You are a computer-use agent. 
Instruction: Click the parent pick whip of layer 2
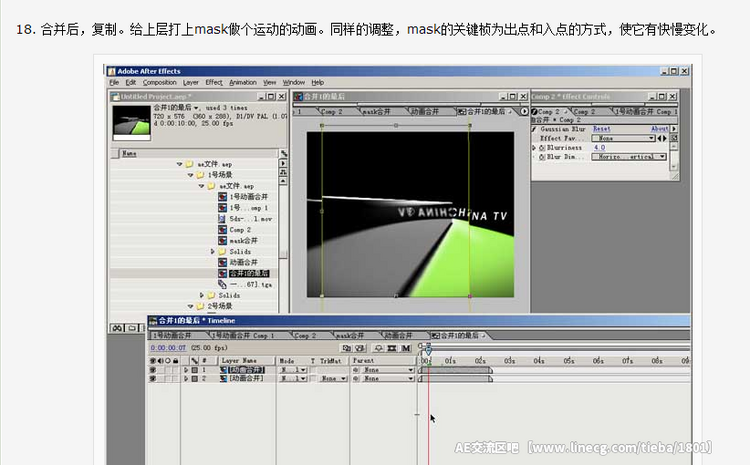click(356, 378)
